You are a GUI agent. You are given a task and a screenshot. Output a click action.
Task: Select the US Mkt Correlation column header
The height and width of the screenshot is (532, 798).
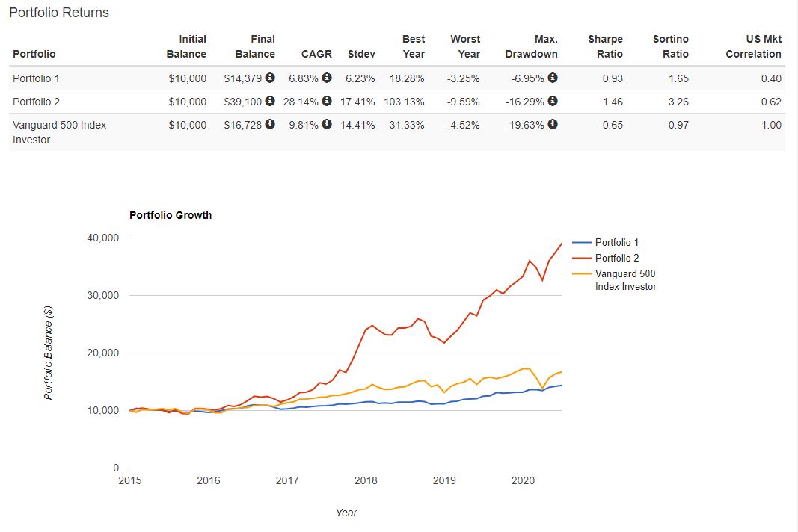753,46
